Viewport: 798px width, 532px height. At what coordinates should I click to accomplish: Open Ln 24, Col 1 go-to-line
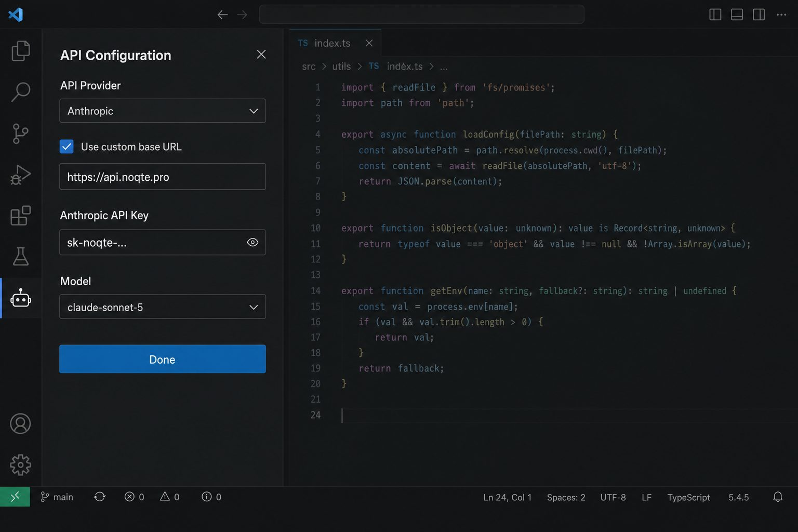tap(508, 497)
